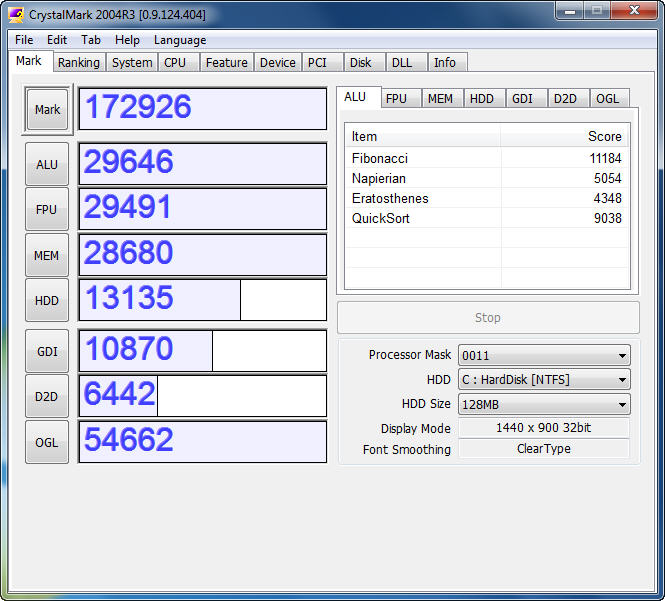Select the top-level Mark tab
Screen dimensions: 665x601
(x=29, y=61)
